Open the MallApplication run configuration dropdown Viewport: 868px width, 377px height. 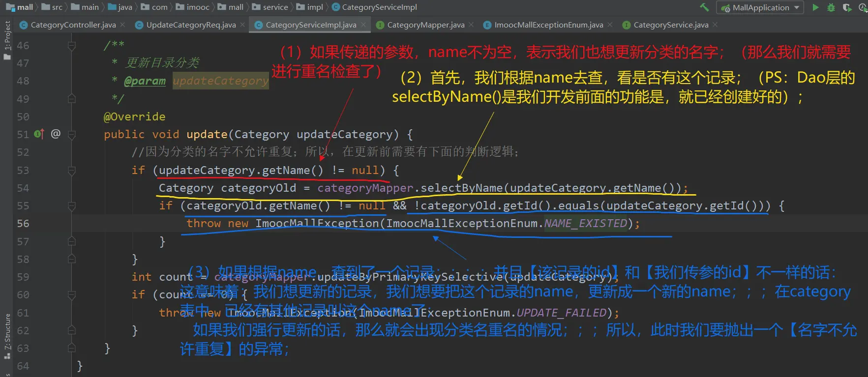coord(760,7)
